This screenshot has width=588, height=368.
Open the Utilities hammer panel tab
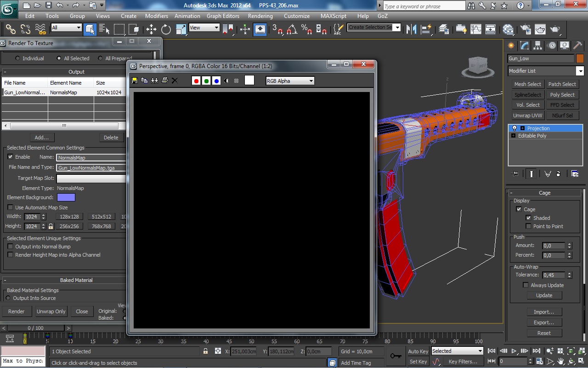click(x=578, y=46)
